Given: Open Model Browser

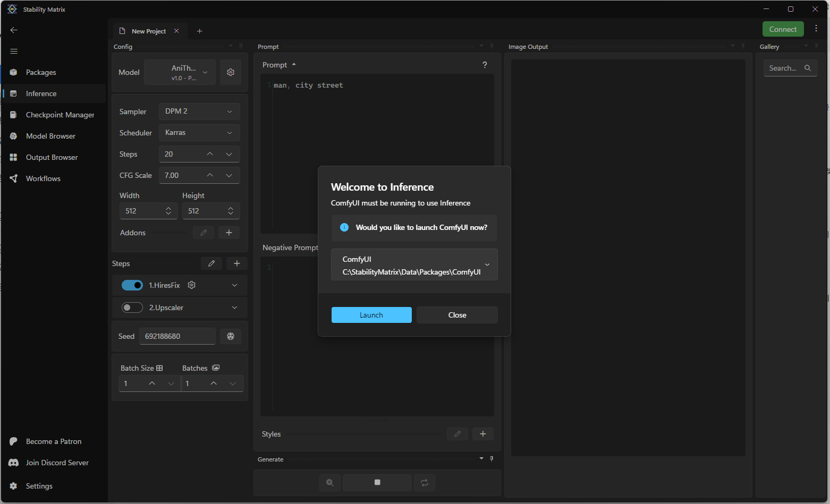Looking at the screenshot, I should coord(53,136).
